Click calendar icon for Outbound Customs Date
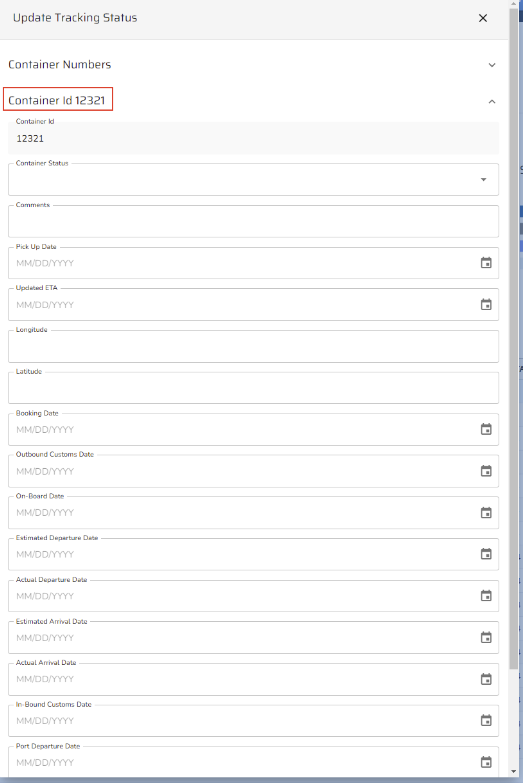Image resolution: width=523 pixels, height=783 pixels. click(x=486, y=471)
